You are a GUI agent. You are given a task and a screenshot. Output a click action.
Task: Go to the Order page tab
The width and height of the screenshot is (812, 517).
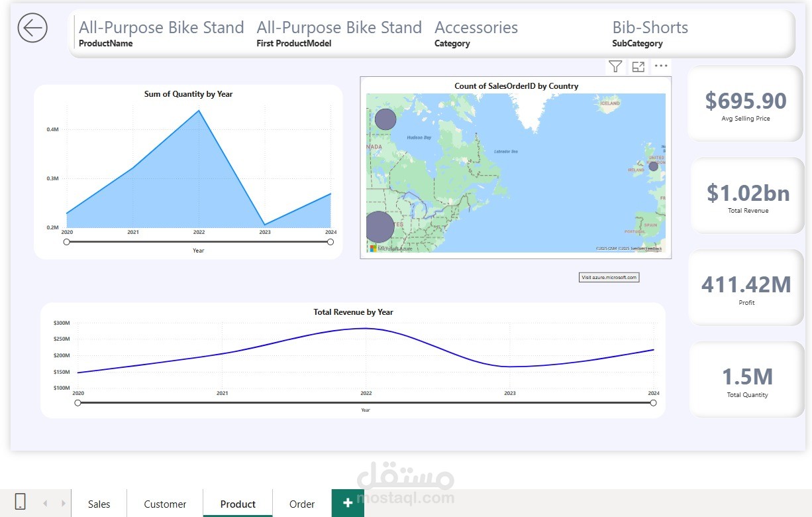pyautogui.click(x=302, y=504)
